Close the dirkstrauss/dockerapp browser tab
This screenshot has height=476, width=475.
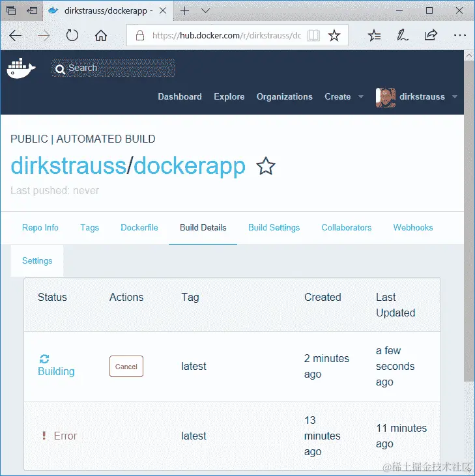point(163,10)
